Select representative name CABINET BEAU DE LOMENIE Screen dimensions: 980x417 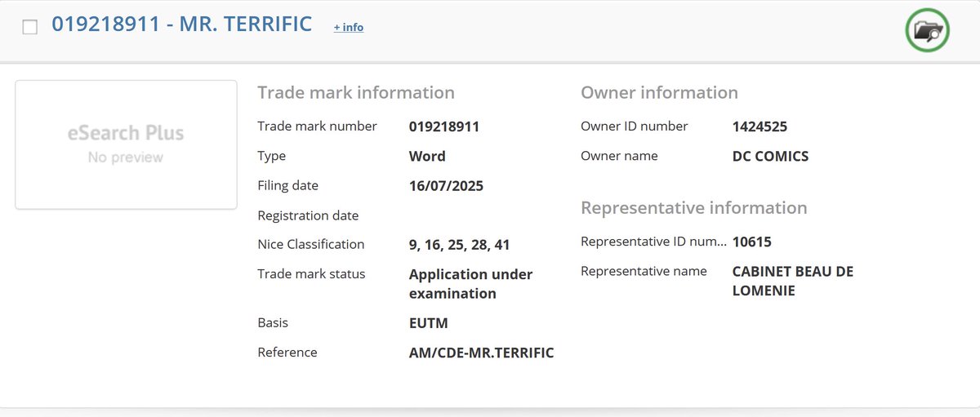tap(793, 281)
